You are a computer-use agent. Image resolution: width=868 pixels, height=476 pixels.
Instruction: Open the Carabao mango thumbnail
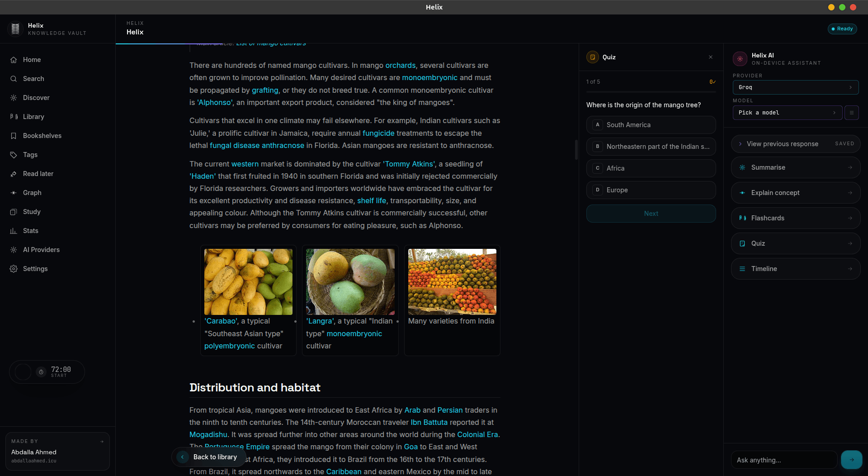pos(248,281)
